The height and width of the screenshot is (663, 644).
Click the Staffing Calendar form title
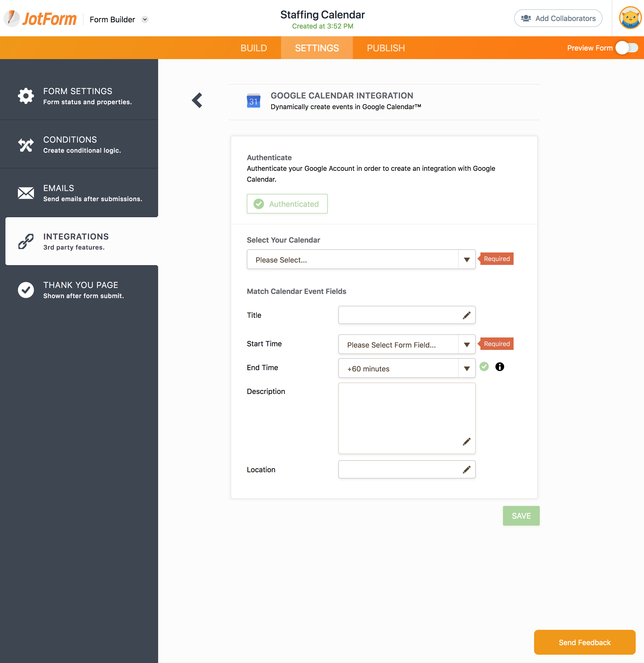(x=322, y=15)
